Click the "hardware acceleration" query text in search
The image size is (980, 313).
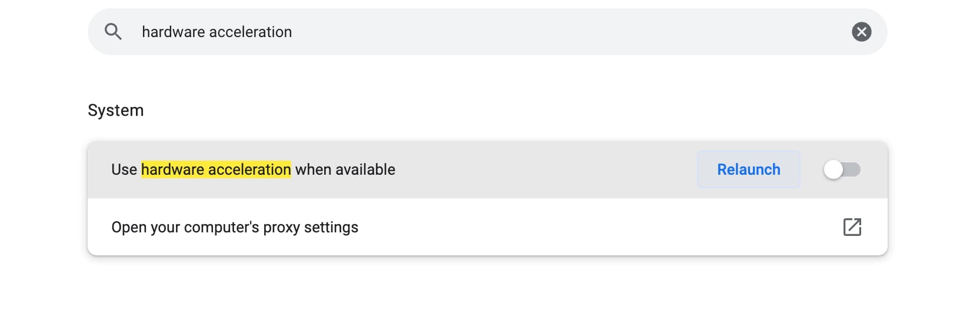(217, 32)
